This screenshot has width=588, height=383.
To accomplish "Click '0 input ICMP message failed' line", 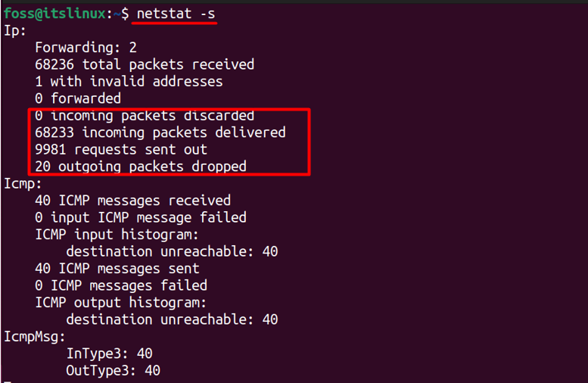I will click(140, 217).
